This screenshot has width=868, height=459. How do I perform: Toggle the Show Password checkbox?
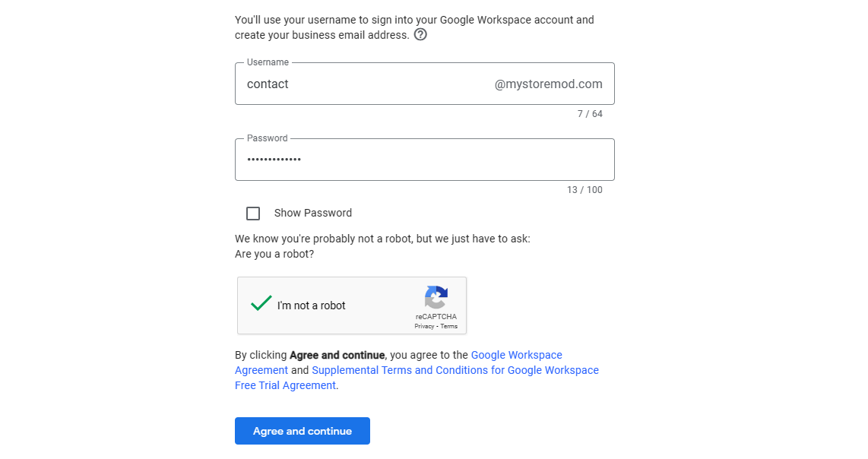click(253, 214)
